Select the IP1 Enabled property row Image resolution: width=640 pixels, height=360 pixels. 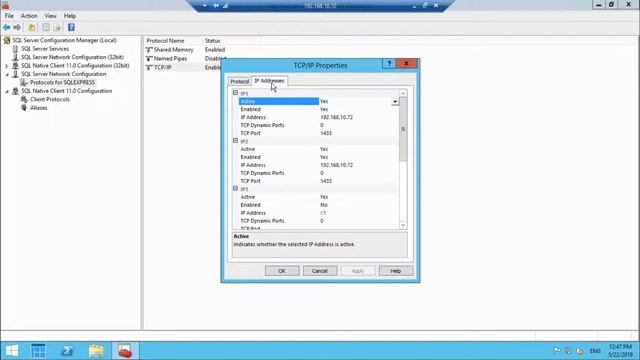(x=318, y=109)
